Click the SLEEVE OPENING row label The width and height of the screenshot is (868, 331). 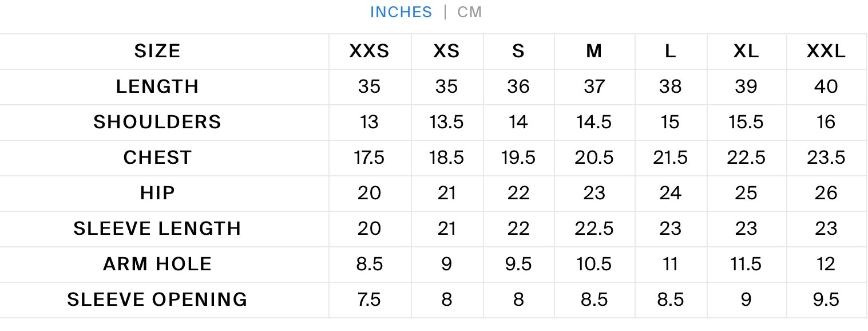point(157,300)
